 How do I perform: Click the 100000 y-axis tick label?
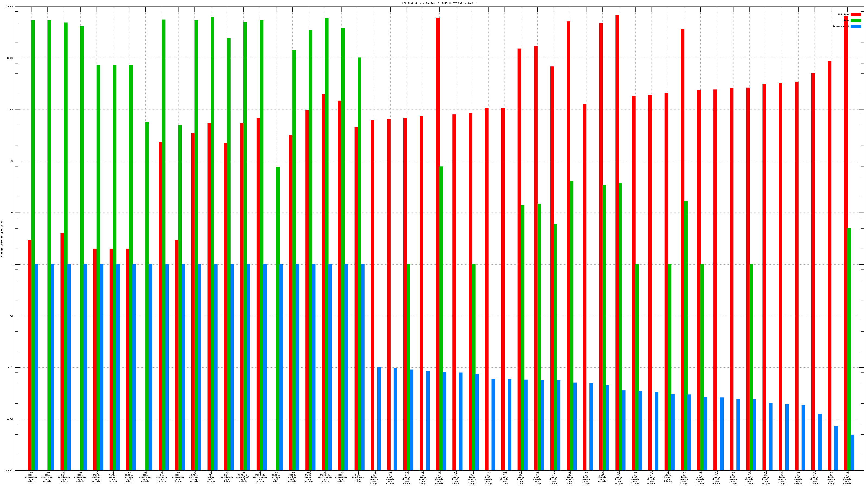tap(10, 7)
